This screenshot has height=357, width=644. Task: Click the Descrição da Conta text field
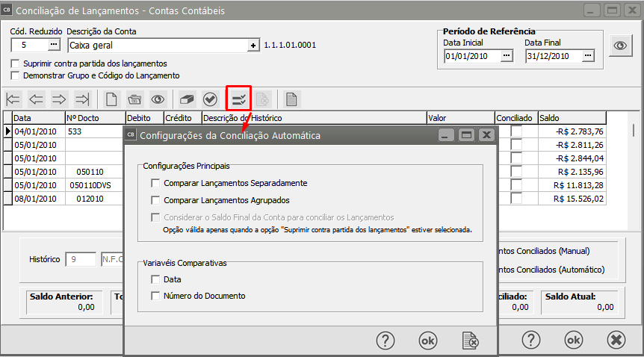coord(157,45)
